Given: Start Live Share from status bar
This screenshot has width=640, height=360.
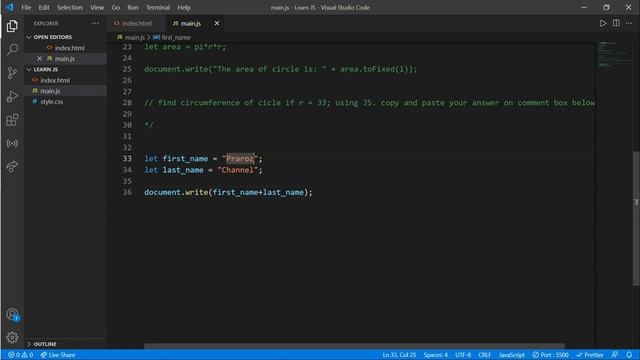Looking at the screenshot, I should (58, 355).
